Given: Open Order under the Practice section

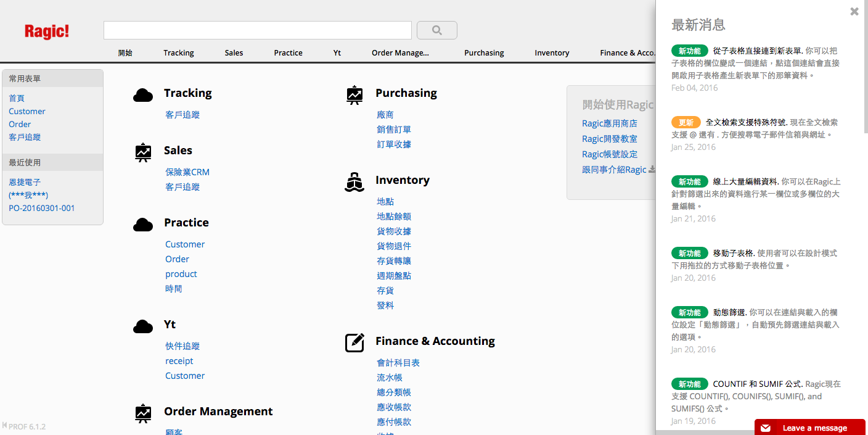Looking at the screenshot, I should coord(177,259).
